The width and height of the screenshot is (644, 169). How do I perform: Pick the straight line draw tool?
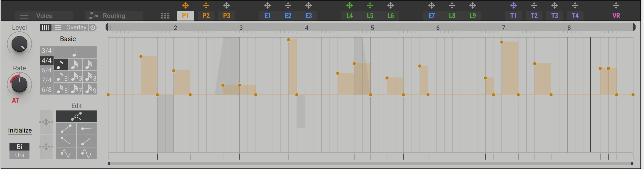[66, 129]
